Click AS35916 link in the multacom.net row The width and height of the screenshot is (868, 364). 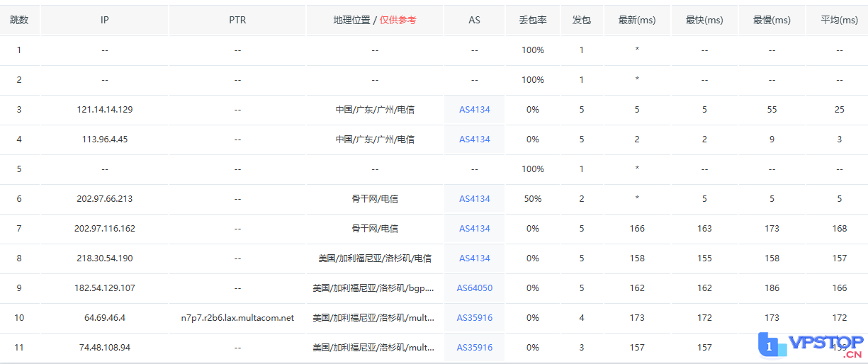474,318
